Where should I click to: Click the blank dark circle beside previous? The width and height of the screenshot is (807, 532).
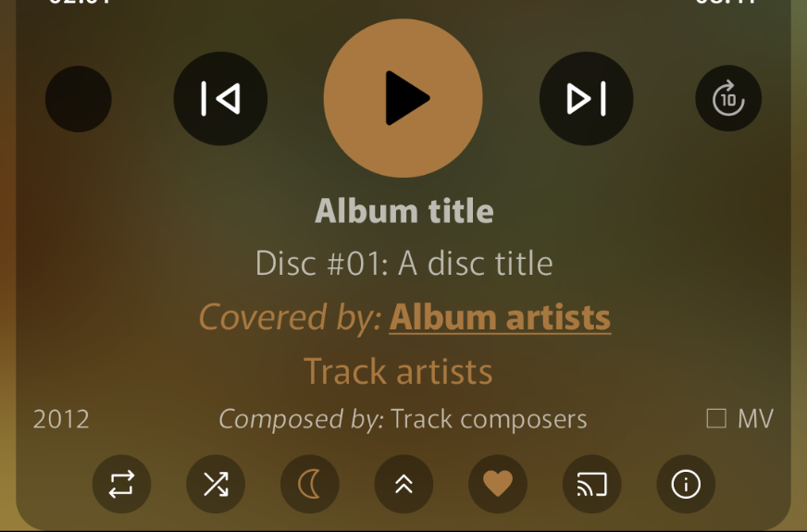(79, 99)
